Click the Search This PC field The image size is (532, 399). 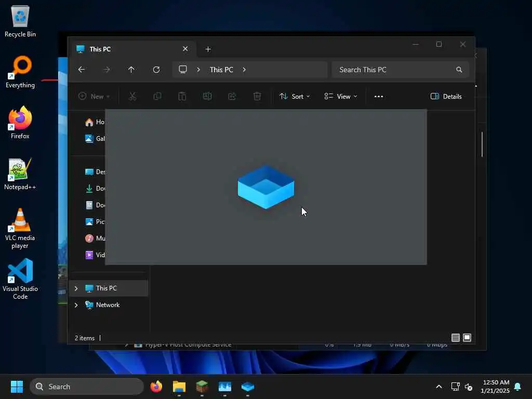coord(401,70)
